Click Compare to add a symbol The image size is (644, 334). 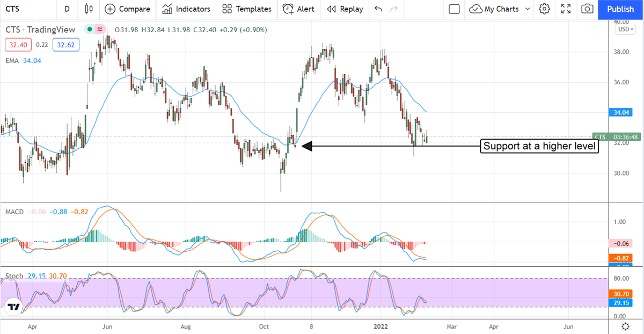click(x=128, y=9)
